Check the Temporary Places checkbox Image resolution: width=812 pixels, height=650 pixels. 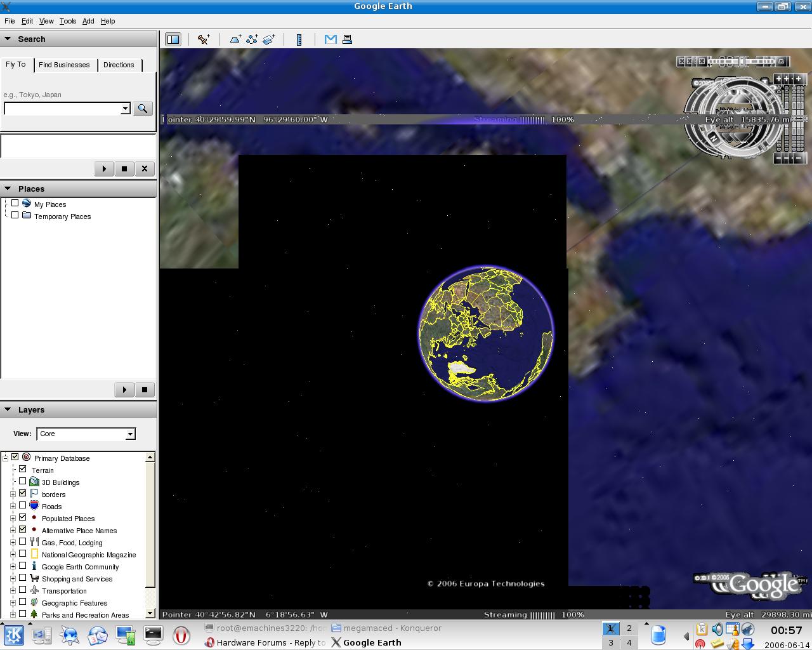click(15, 215)
